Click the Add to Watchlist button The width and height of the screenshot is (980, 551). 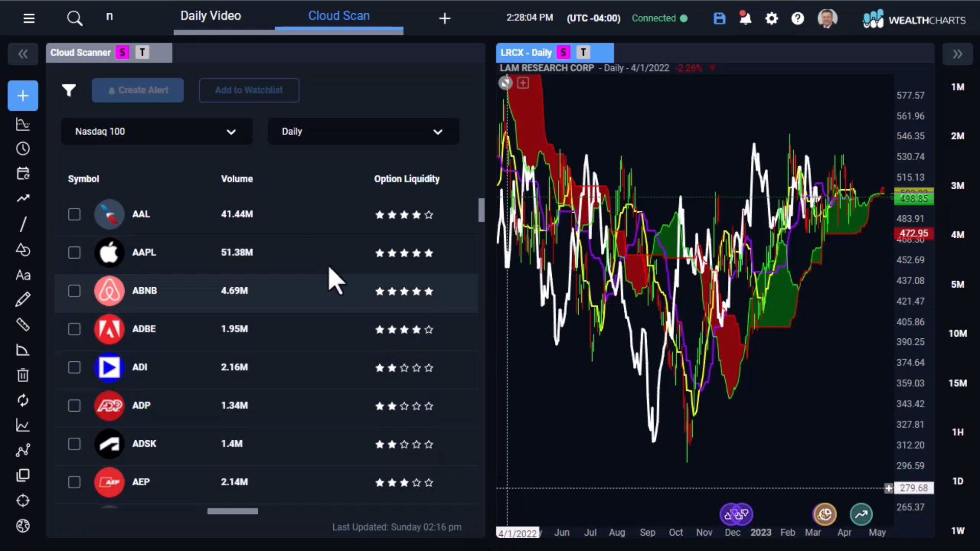pyautogui.click(x=249, y=90)
